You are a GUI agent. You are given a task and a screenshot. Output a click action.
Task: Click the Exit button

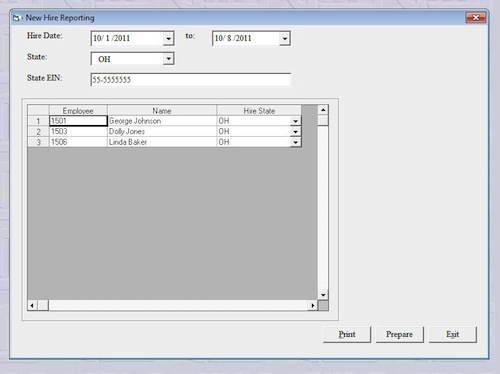[x=453, y=334]
